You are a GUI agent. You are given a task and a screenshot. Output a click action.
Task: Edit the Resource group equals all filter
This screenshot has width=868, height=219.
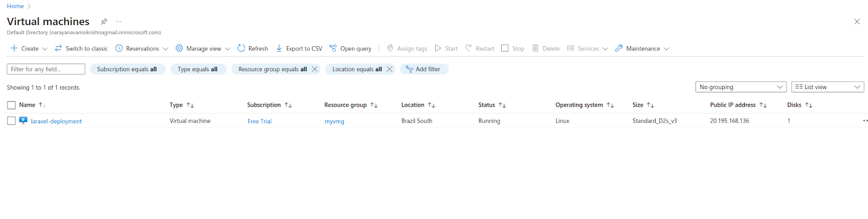point(272,69)
